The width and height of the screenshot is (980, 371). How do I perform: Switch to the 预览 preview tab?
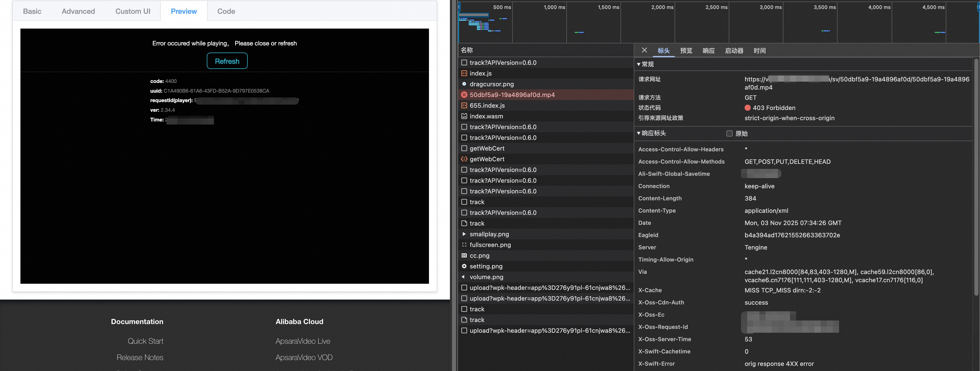[686, 51]
